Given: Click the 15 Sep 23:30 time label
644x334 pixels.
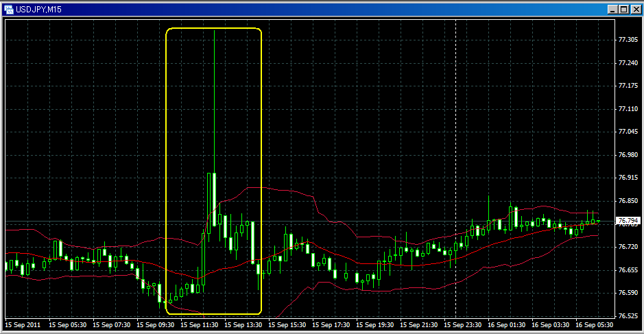Looking at the screenshot, I should 462,324.
